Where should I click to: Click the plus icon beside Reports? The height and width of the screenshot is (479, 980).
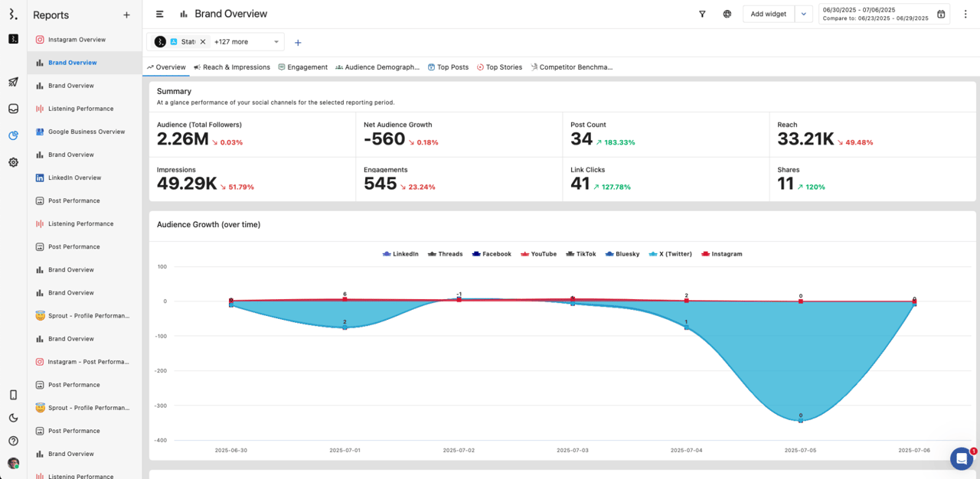click(x=126, y=15)
